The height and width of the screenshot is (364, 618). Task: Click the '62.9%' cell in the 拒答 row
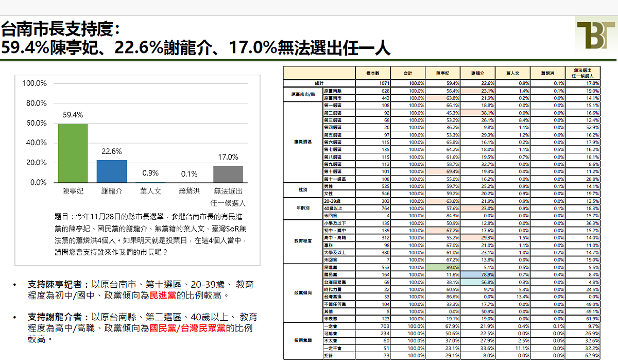pos(592,356)
